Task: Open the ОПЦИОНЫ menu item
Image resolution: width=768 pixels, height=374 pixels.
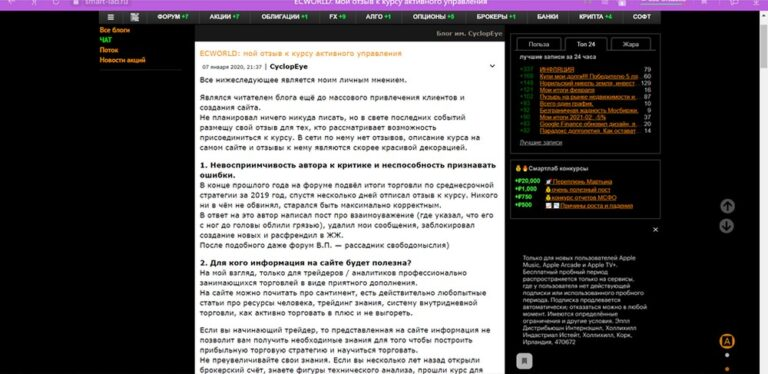Action: 433,17
